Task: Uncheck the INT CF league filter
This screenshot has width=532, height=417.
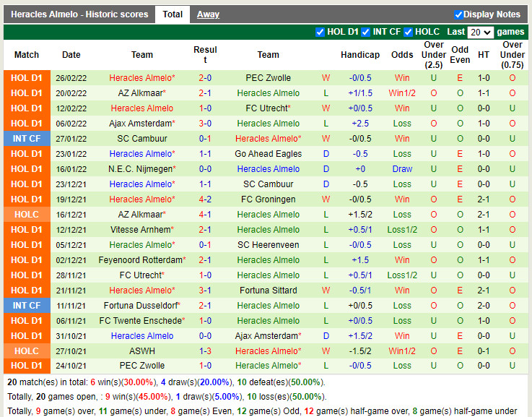Action: (x=366, y=32)
